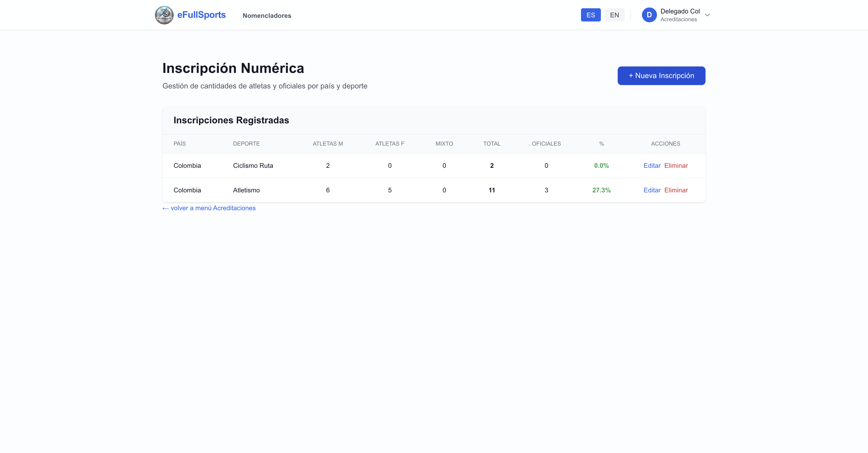Image resolution: width=868 pixels, height=453 pixels.
Task: Delete the Ciclismo Ruta inscription
Action: tap(676, 166)
